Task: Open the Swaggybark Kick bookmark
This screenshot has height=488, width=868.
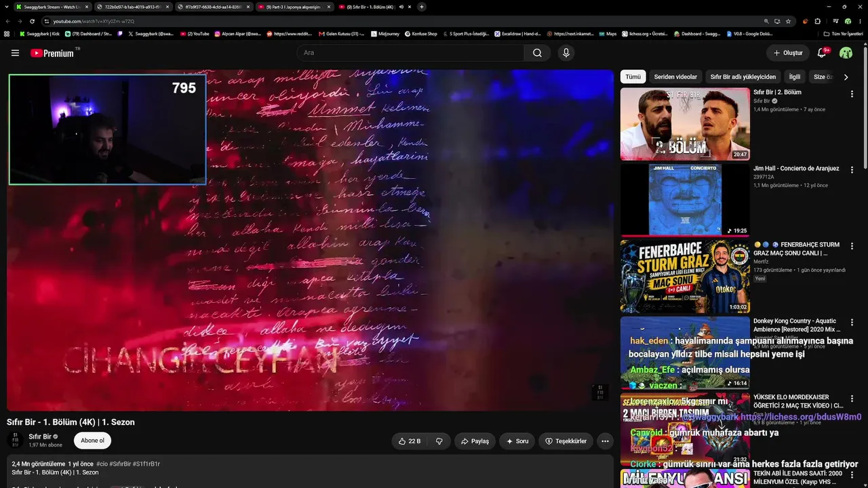Action: [x=39, y=33]
